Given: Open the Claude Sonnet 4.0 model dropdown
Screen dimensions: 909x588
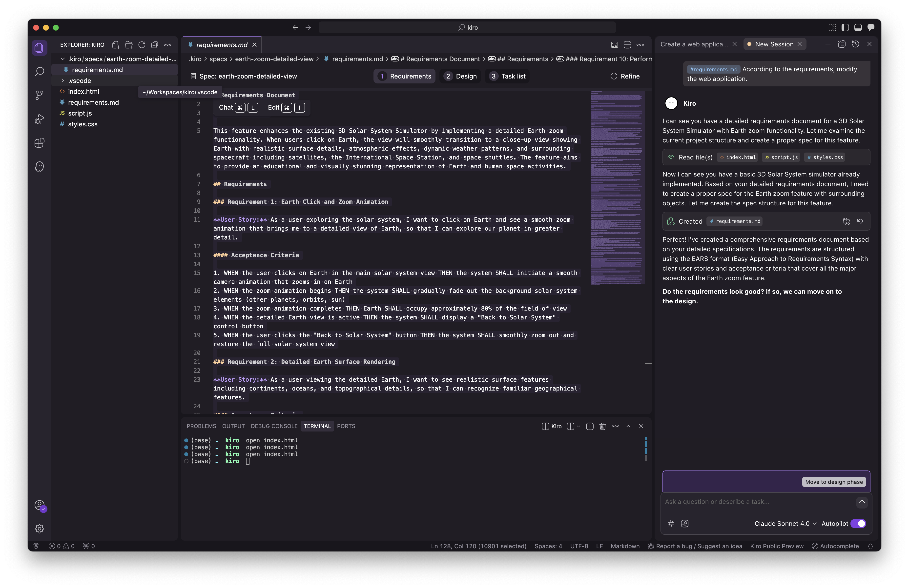Looking at the screenshot, I should click(x=785, y=524).
